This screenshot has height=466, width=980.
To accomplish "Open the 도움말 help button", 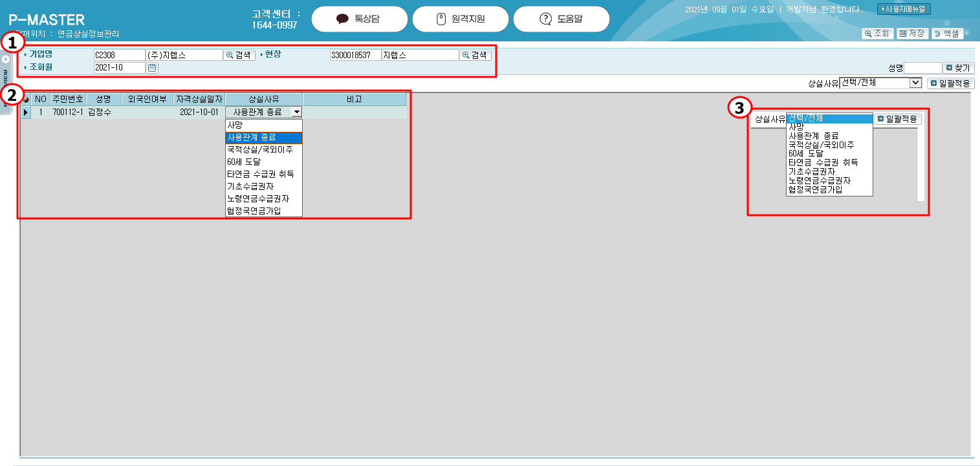I will point(561,19).
